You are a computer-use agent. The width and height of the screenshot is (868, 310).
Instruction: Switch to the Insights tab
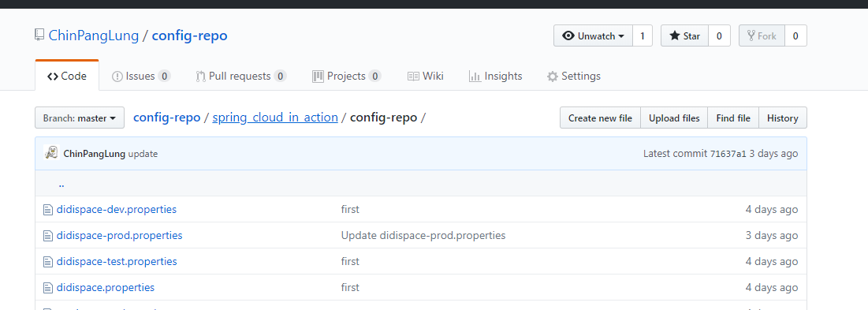[x=495, y=76]
